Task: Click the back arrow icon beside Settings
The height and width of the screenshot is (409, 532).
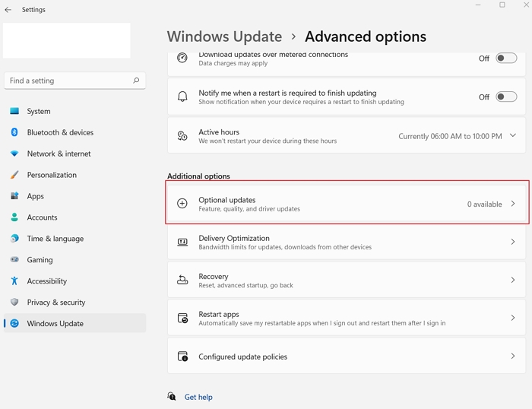Action: pos(8,10)
